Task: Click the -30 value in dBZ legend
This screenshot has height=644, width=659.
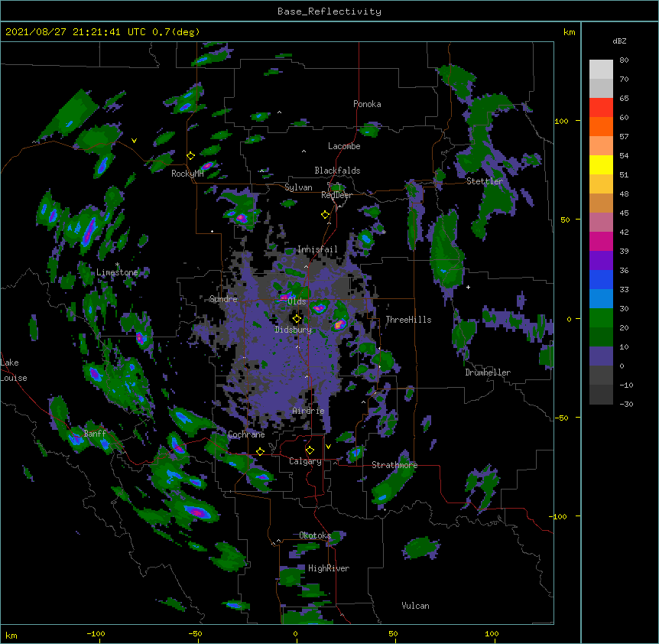Action: 626,404
